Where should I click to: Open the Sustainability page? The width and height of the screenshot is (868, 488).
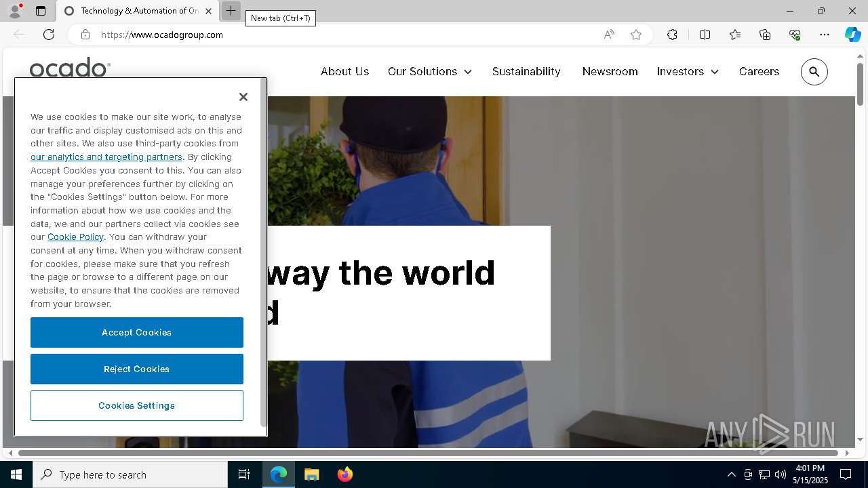point(526,71)
